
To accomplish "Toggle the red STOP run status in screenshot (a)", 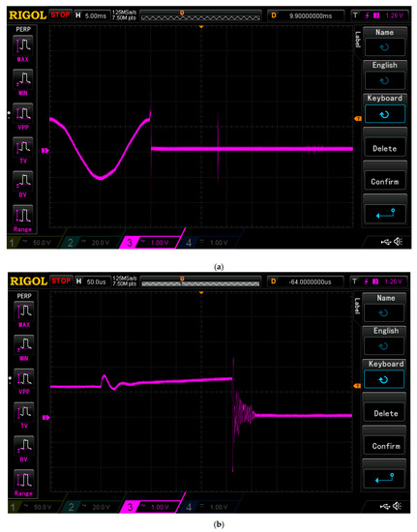I will 60,15.
